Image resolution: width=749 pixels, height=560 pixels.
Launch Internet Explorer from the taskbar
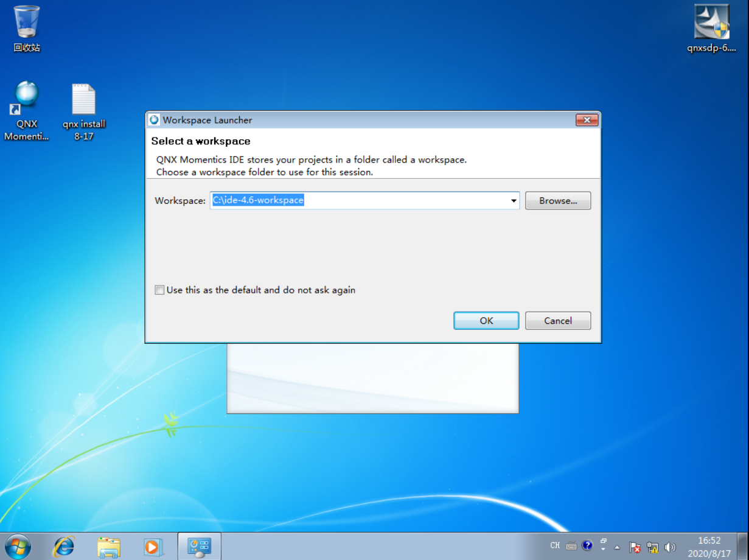click(61, 545)
